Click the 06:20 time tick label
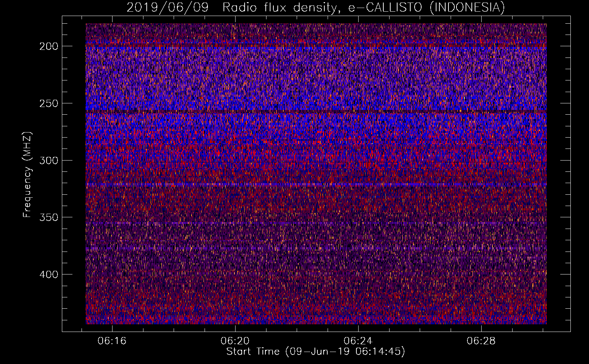Image resolution: width=589 pixels, height=364 pixels. coord(235,341)
